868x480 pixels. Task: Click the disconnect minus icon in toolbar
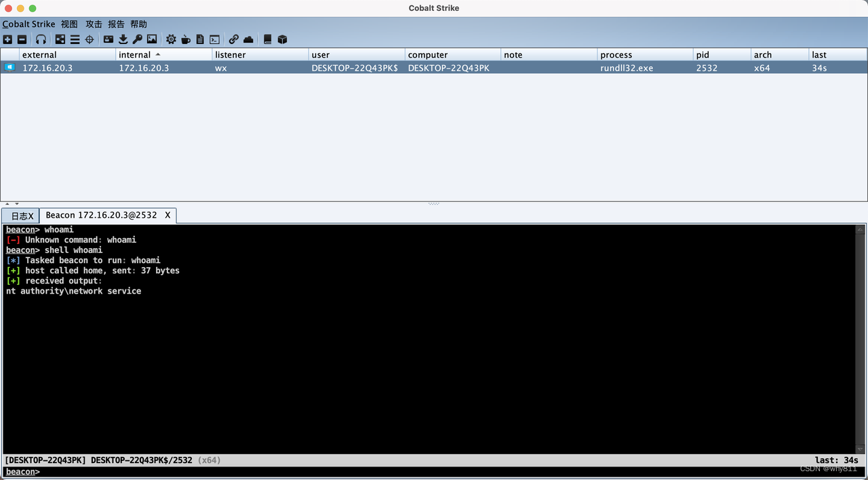(x=22, y=39)
